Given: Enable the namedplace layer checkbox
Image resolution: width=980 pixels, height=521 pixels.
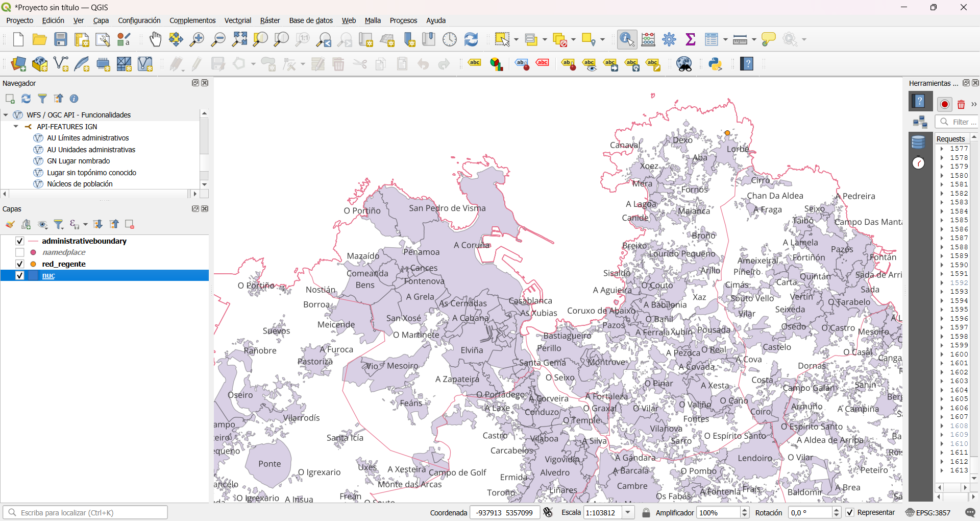Looking at the screenshot, I should [20, 252].
